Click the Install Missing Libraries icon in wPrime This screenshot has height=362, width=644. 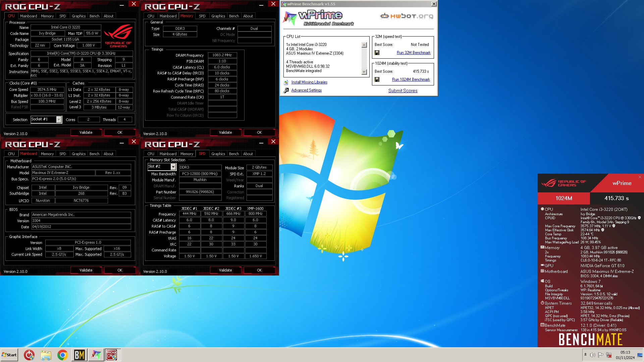286,82
